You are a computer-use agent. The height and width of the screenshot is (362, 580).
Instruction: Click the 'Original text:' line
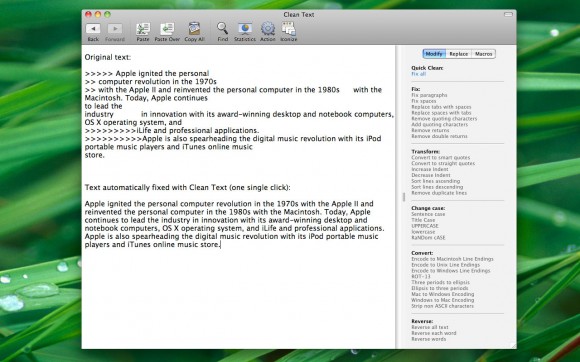(108, 57)
